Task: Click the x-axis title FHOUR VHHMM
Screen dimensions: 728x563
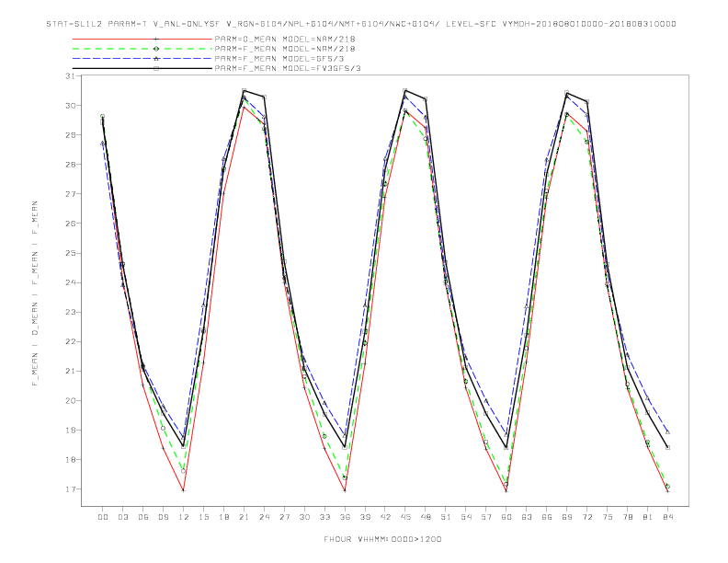Action: [x=382, y=539]
